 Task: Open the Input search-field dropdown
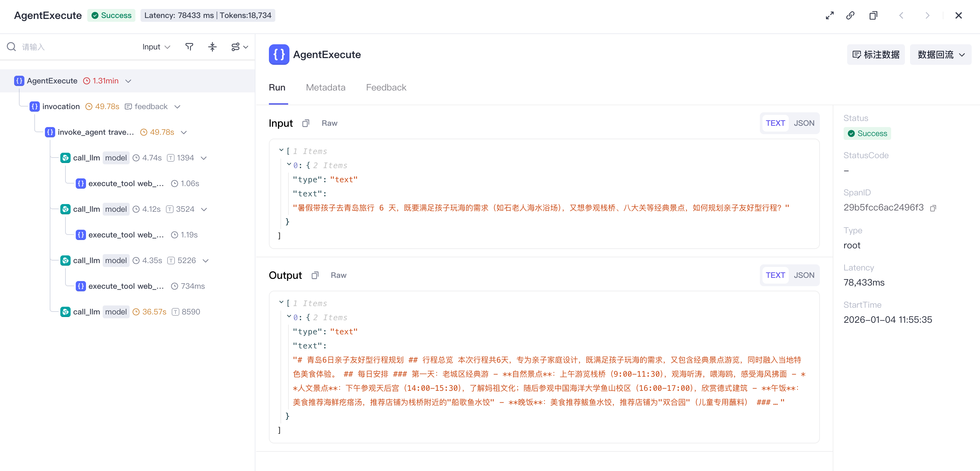156,47
